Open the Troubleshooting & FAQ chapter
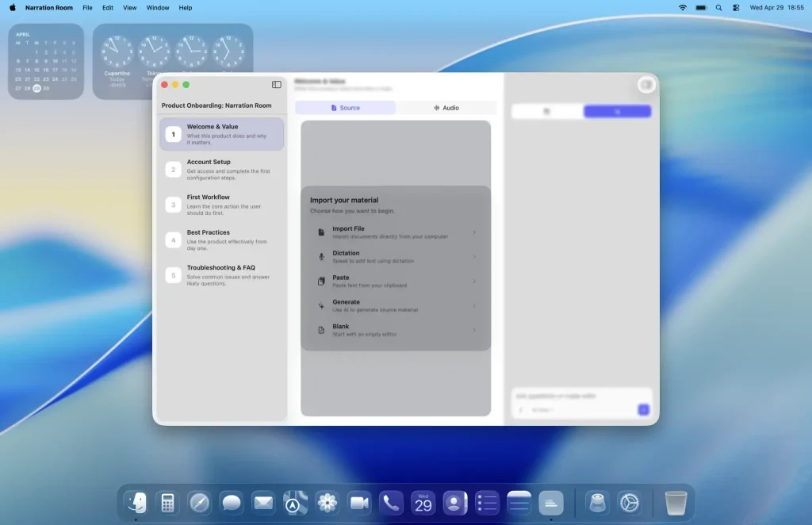The width and height of the screenshot is (812, 525). tap(222, 275)
